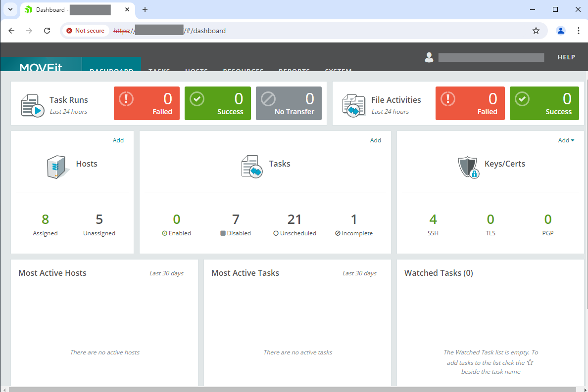Open the Failed tile under File Activities
The image size is (588, 392).
[470, 103]
